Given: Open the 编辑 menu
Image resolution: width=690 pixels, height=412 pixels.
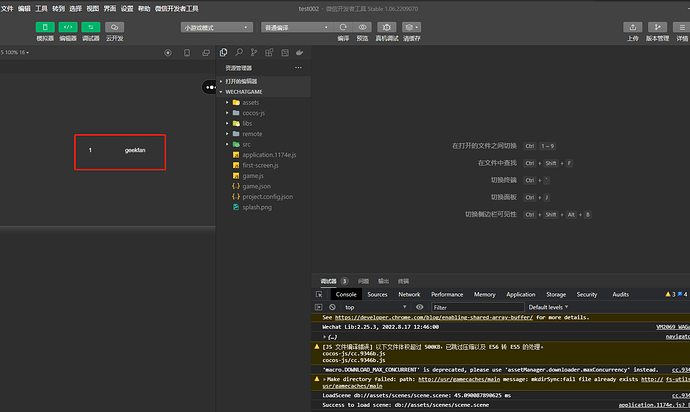Looking at the screenshot, I should pyautogui.click(x=24, y=9).
